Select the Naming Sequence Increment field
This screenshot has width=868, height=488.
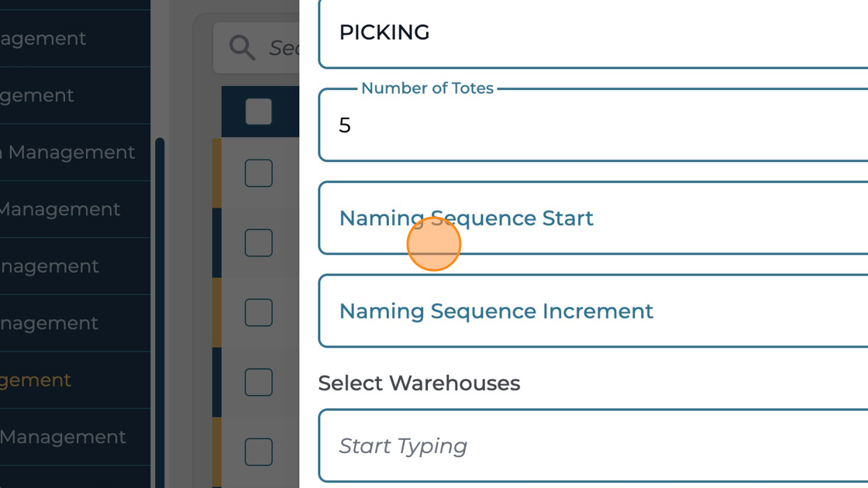593,311
